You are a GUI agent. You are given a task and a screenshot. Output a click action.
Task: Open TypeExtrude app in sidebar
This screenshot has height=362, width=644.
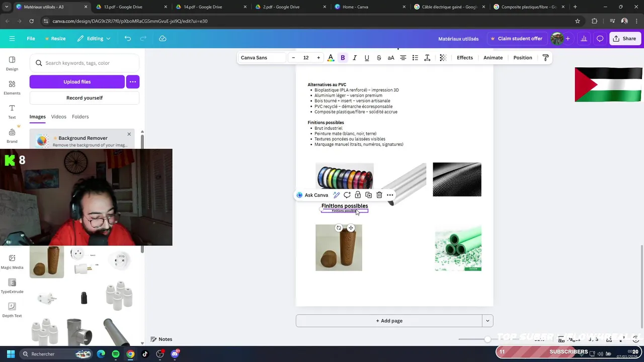pyautogui.click(x=12, y=286)
